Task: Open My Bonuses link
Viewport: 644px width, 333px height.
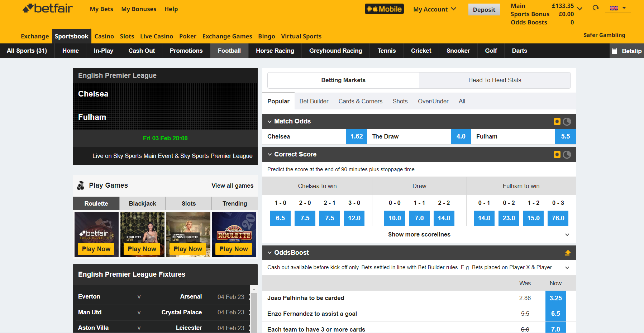Action: [139, 9]
